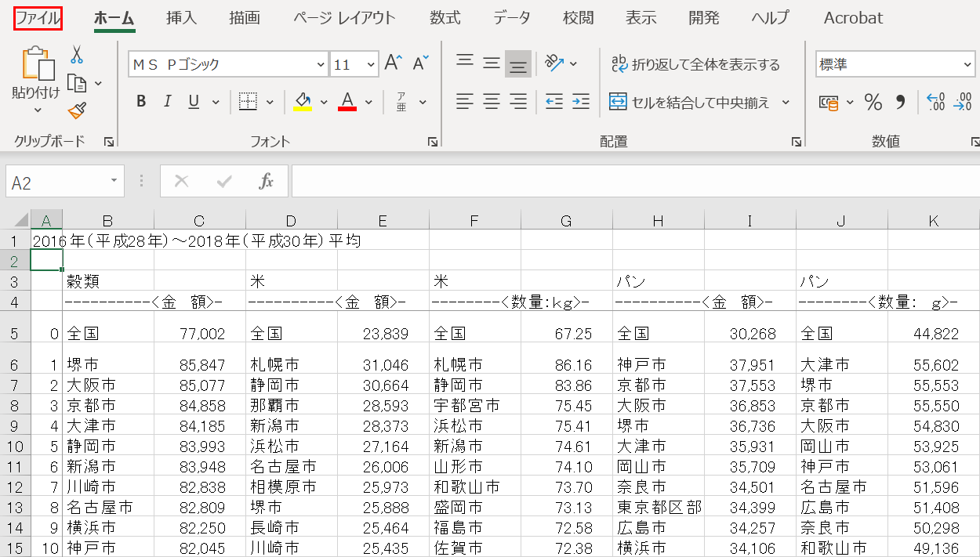Click the Paste clipboard icon
The width and height of the screenshot is (980, 557).
38,65
